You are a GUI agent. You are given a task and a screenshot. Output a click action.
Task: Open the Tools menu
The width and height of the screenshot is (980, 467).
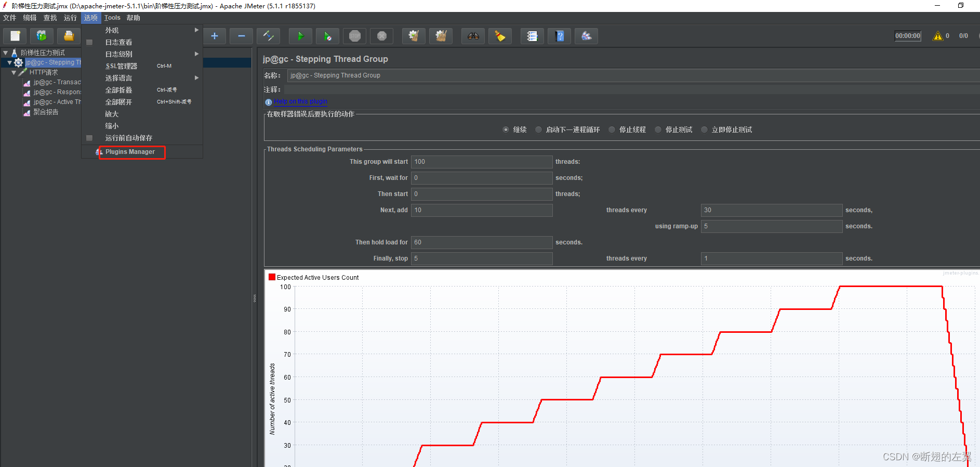[112, 18]
